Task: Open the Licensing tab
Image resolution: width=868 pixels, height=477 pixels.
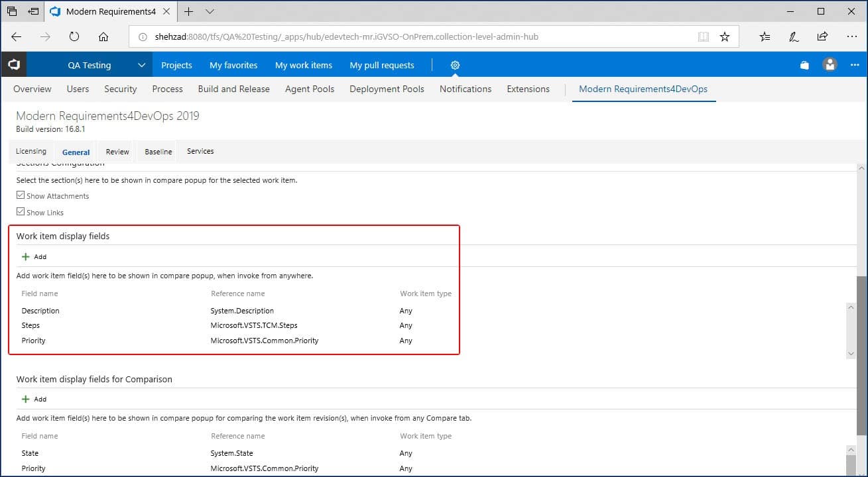Action: pos(31,152)
